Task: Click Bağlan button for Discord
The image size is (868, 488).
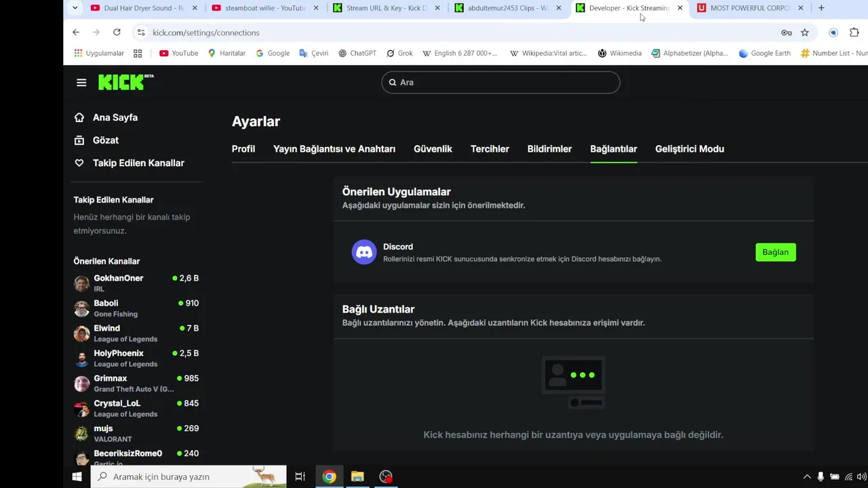Action: pos(776,252)
